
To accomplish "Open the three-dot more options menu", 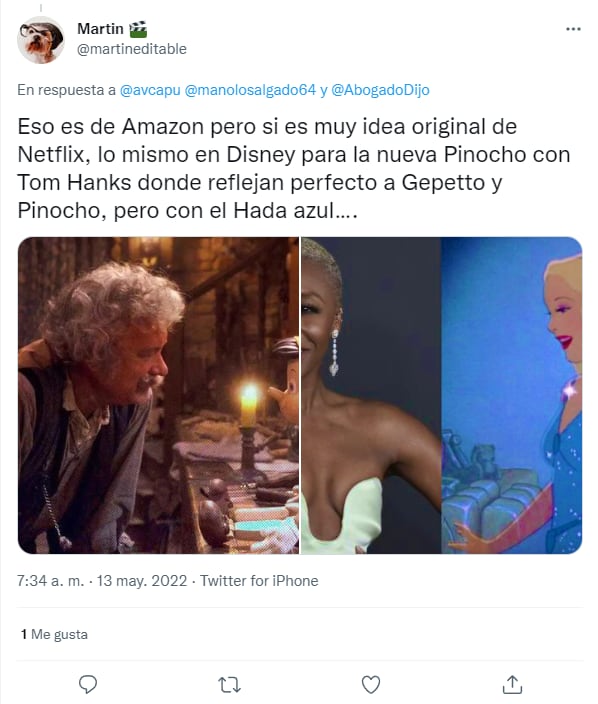I will coord(573,29).
